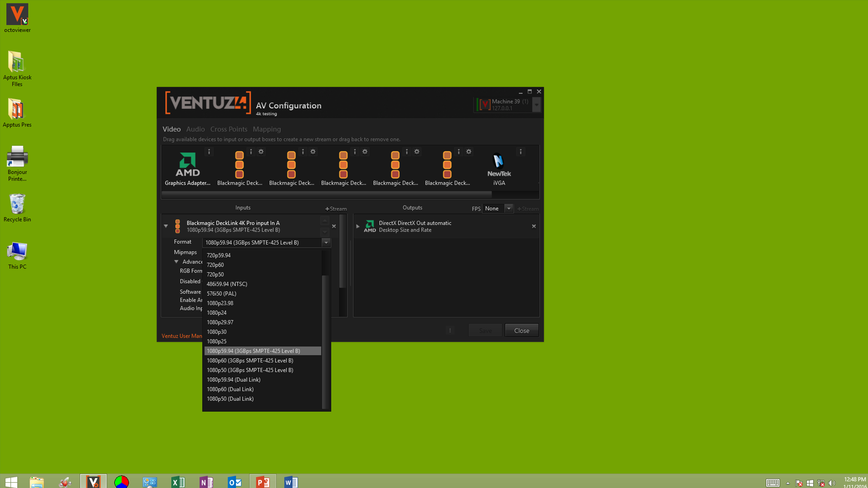
Task: Open settings gear of last Blackmagic DeckLink device
Action: point(469,152)
